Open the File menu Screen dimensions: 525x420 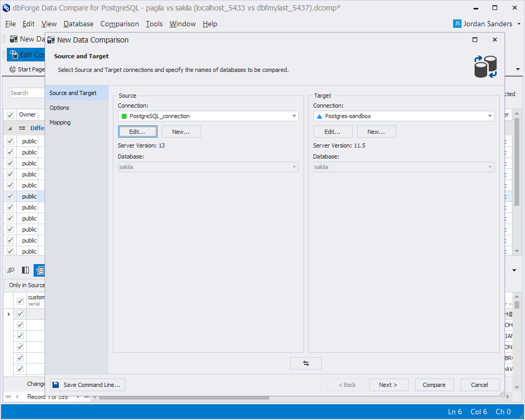coord(10,24)
